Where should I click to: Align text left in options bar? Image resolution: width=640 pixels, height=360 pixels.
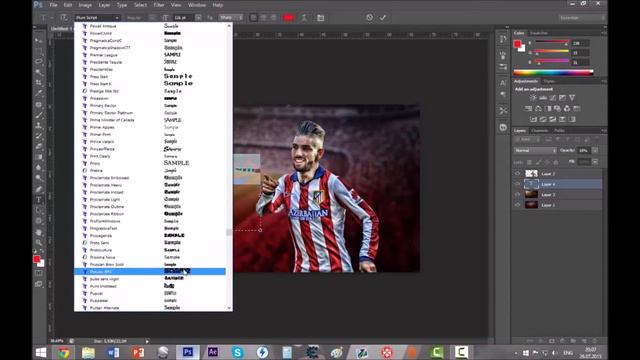[x=253, y=18]
